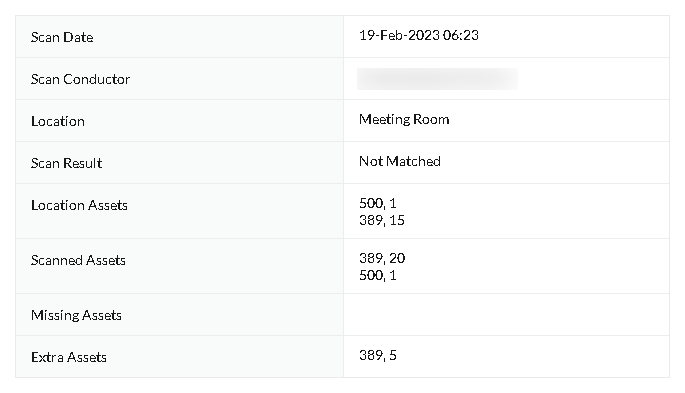This screenshot has width=685, height=393.
Task: Select the 389, 15 location asset entry
Action: tap(382, 220)
